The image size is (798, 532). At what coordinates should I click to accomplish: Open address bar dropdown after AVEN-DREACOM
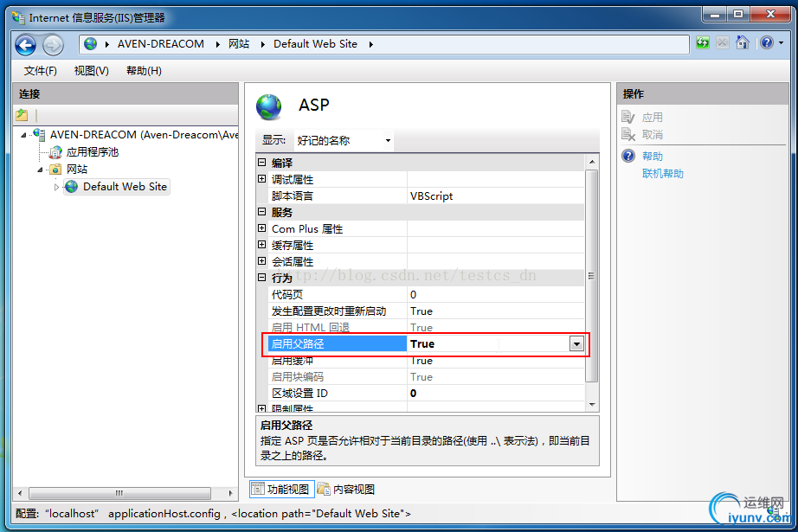217,44
